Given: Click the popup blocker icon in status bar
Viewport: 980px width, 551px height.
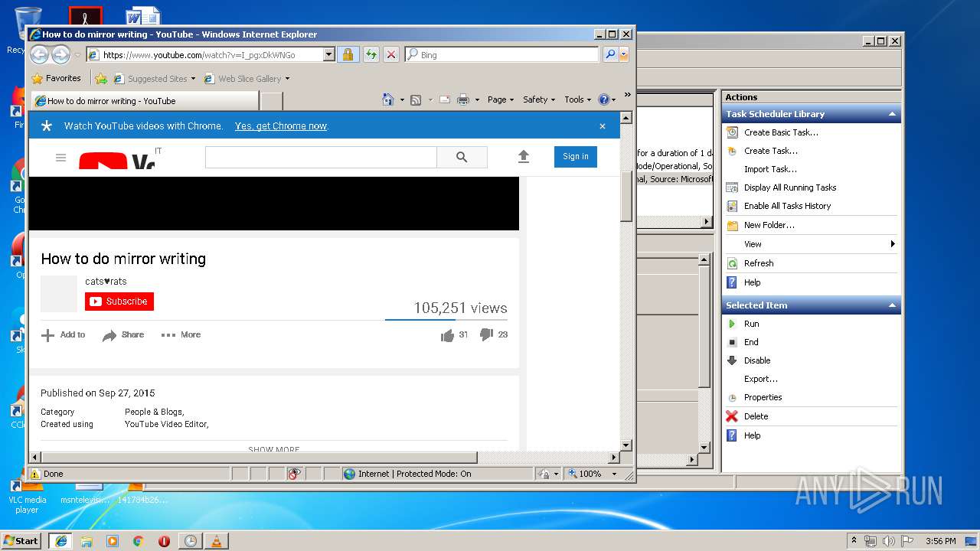Looking at the screenshot, I should point(295,474).
